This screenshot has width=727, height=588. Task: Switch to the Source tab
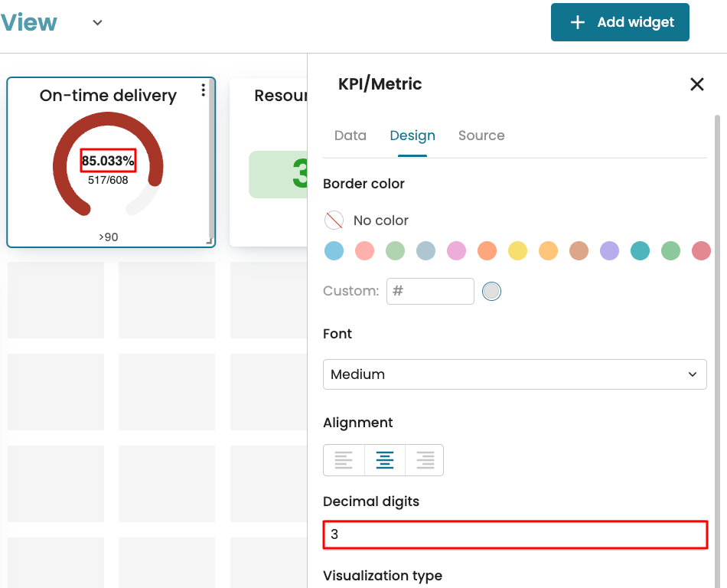point(481,136)
